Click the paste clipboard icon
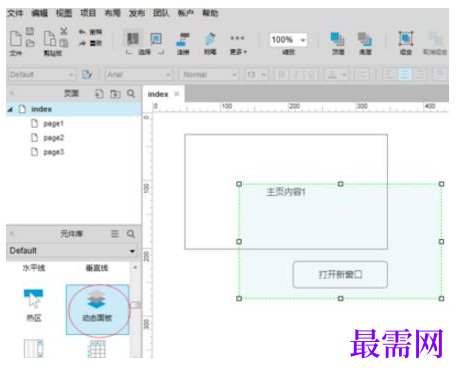Image resolution: width=462 pixels, height=375 pixels. coord(50,38)
